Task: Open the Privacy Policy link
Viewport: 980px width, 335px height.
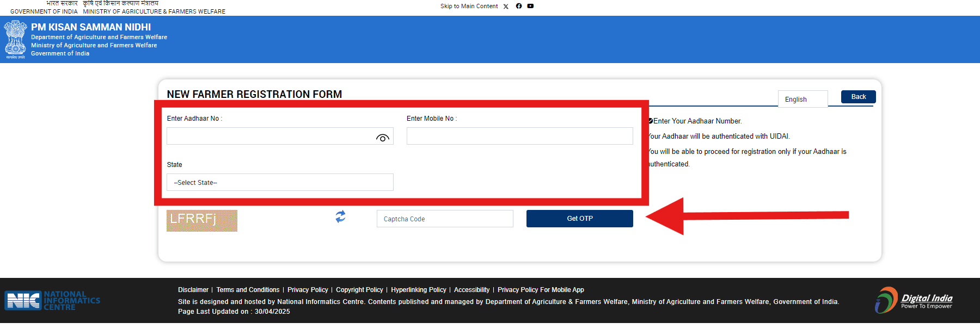Action: click(x=308, y=290)
